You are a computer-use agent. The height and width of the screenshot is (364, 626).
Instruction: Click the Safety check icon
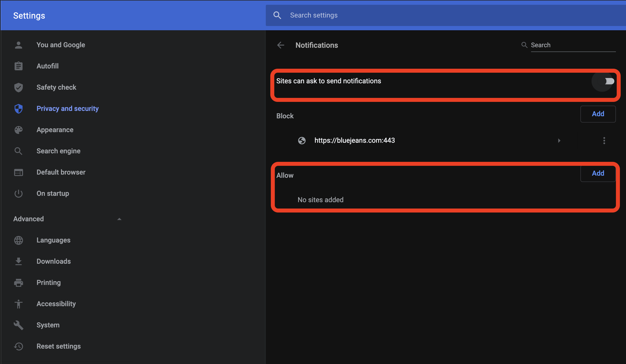click(19, 87)
